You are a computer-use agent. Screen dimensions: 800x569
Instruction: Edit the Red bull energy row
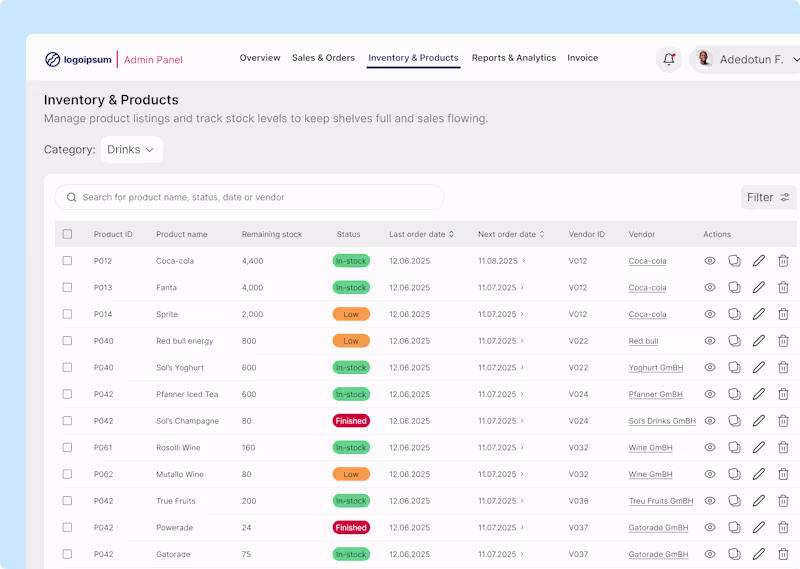759,340
